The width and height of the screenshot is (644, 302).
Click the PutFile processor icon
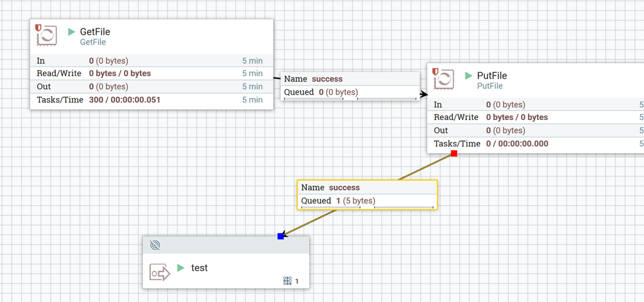pyautogui.click(x=443, y=79)
